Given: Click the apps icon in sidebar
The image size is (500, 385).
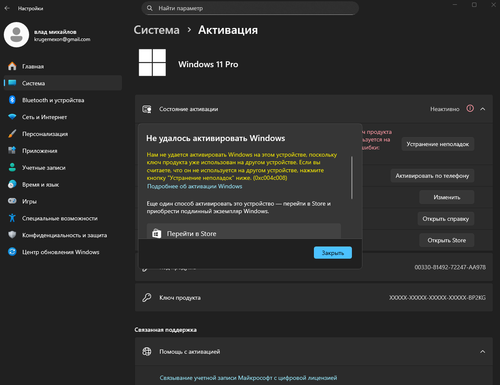Looking at the screenshot, I should (12, 150).
